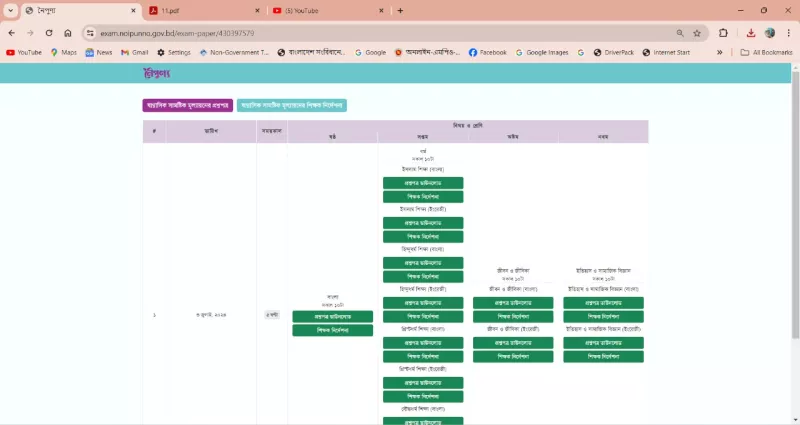Open the Internet Start bookmark

[x=666, y=52]
